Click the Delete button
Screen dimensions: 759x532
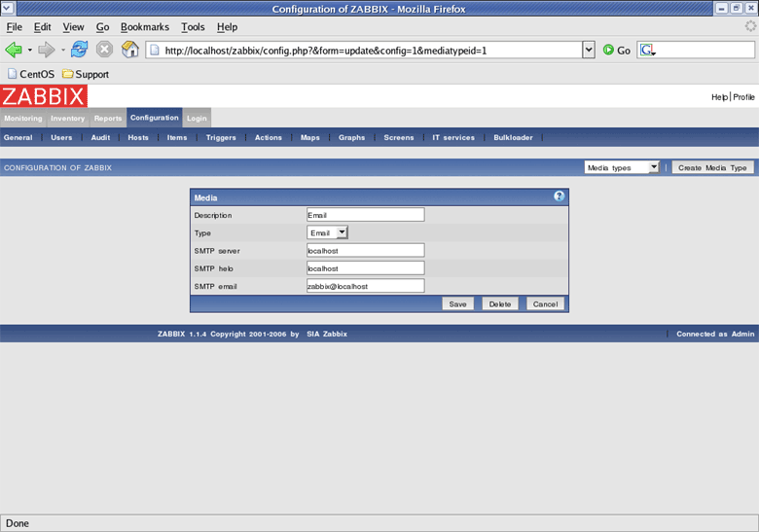pyautogui.click(x=499, y=303)
